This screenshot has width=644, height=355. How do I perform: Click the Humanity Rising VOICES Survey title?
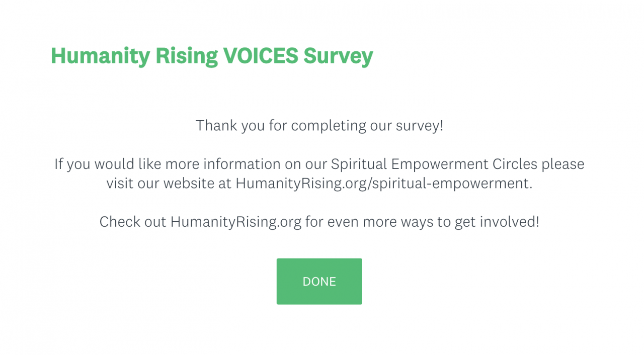click(212, 56)
